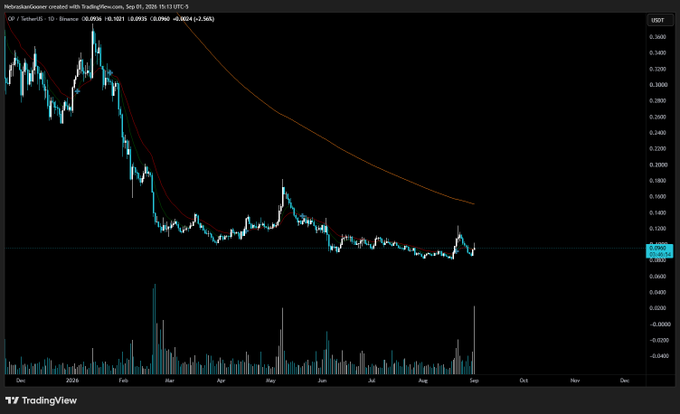Click the 0.3200 price axis label

657,69
